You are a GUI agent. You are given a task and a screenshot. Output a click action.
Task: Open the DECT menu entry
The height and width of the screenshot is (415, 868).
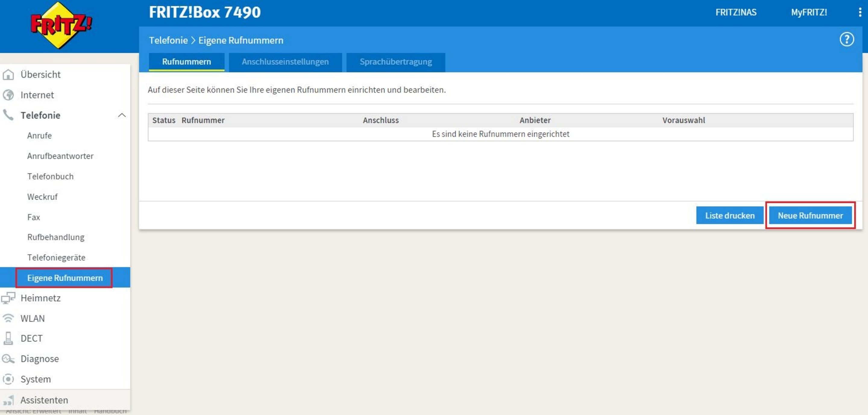[31, 338]
